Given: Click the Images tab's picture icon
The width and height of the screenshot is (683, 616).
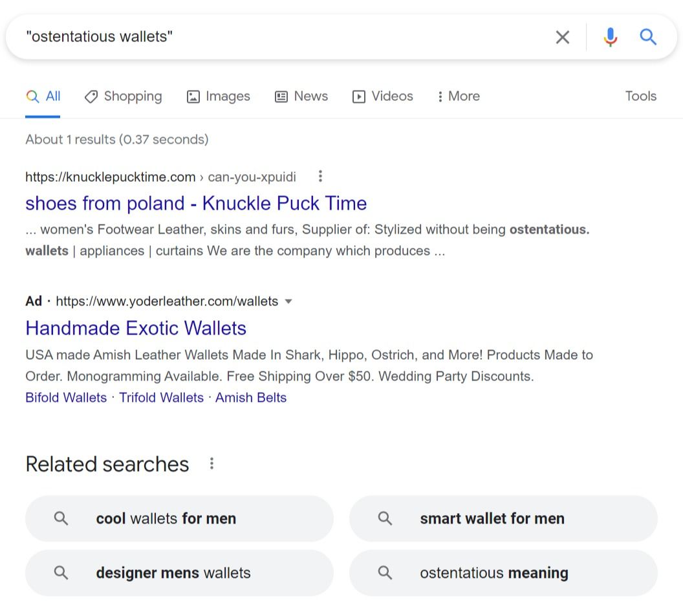Looking at the screenshot, I should coord(192,96).
